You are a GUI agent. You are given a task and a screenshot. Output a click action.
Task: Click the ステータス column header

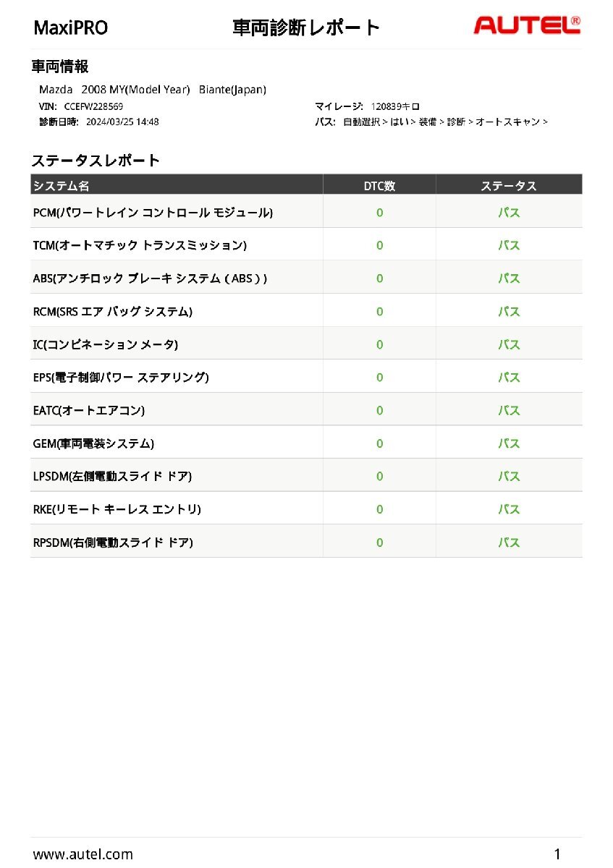click(509, 186)
